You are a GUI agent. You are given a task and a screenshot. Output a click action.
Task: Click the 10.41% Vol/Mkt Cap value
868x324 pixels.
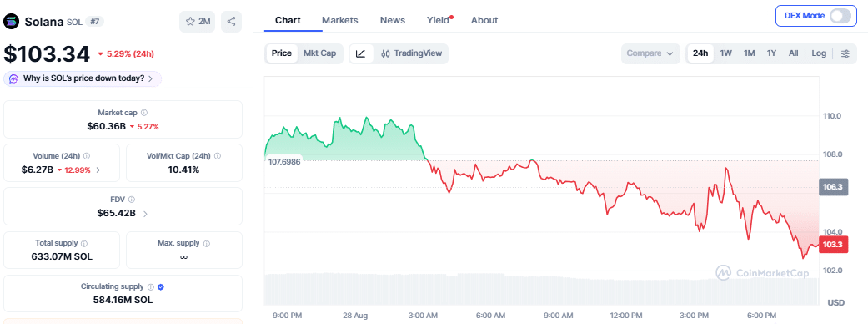183,170
